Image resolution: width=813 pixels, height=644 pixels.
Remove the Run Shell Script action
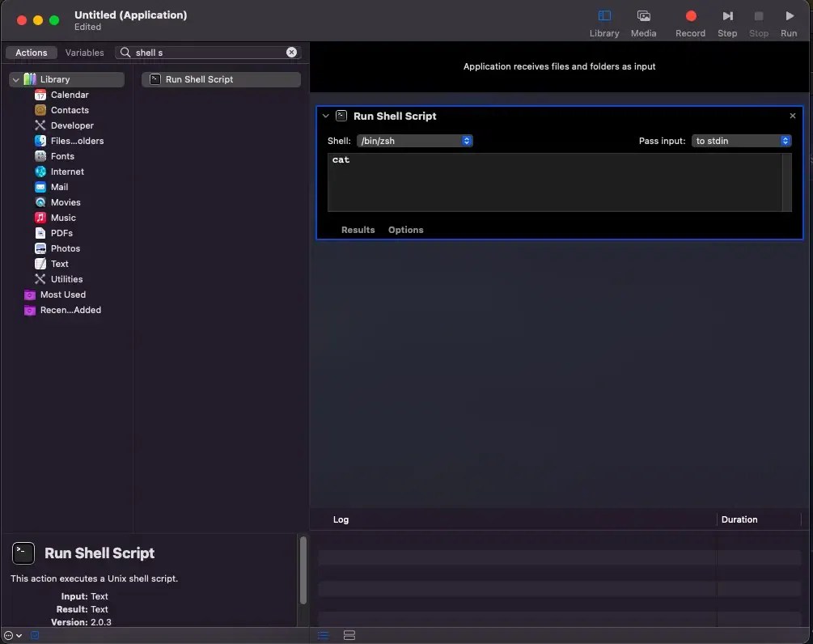(792, 116)
